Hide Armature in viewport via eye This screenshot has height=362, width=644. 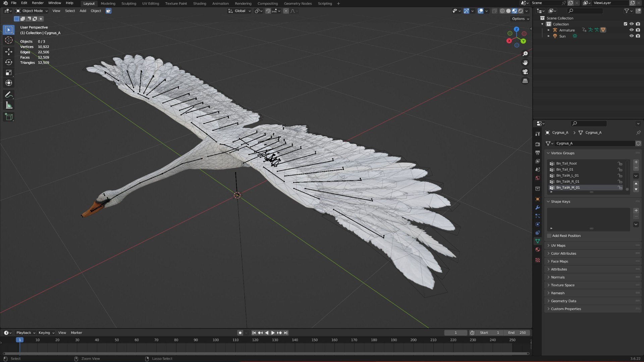coord(632,30)
